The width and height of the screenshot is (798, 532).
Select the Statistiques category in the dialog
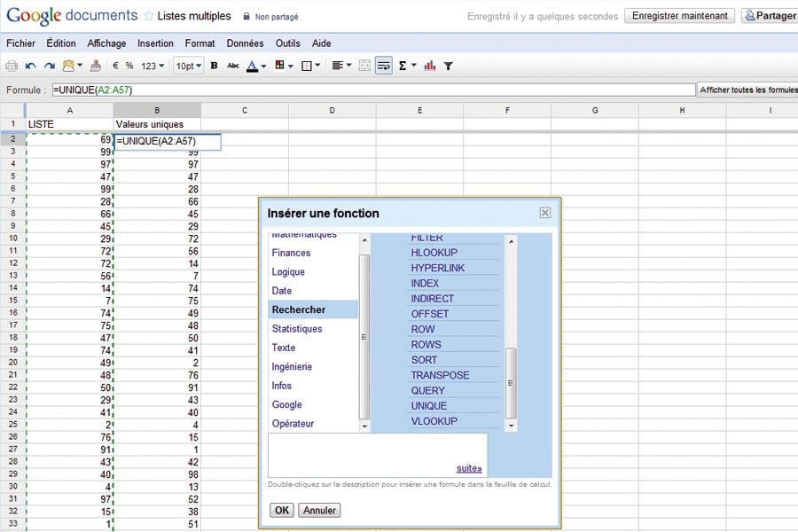coord(297,329)
